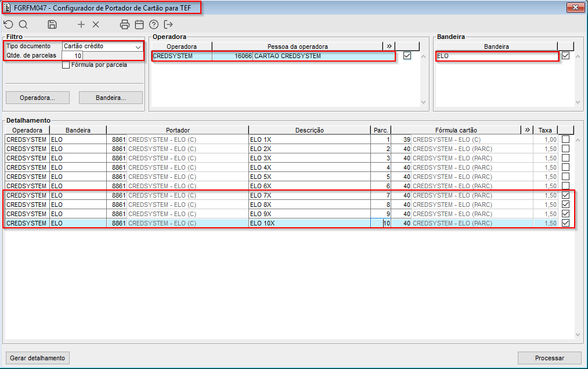The height and width of the screenshot is (369, 588).
Task: Click the ELO 8X description cell
Action: tap(309, 205)
